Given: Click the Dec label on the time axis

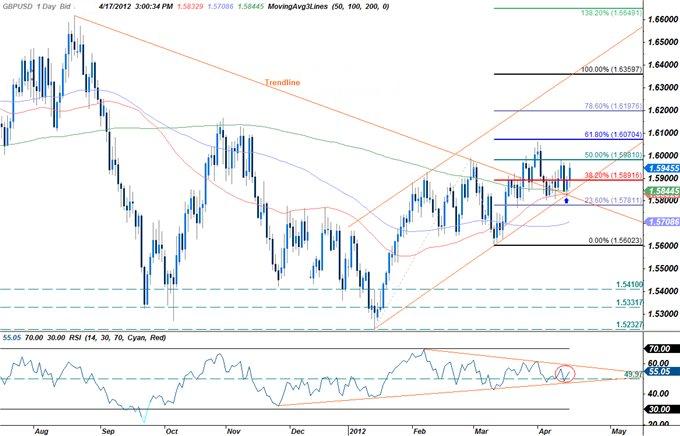Looking at the screenshot, I should pos(298,431).
